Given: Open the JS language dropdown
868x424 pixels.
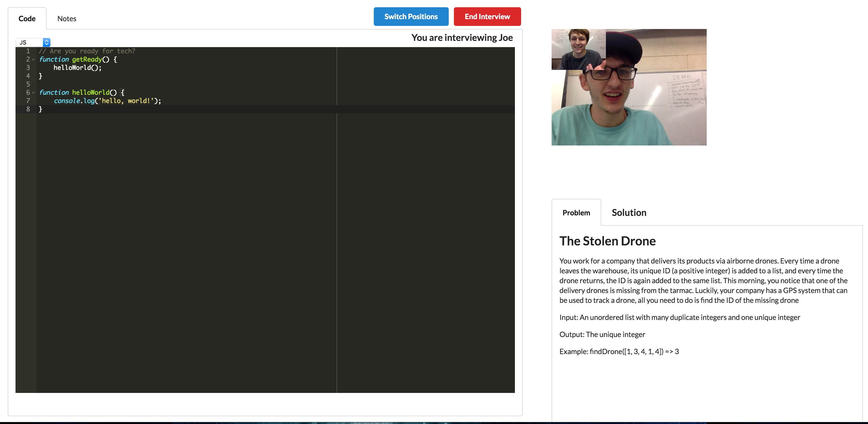Looking at the screenshot, I should coord(33,42).
